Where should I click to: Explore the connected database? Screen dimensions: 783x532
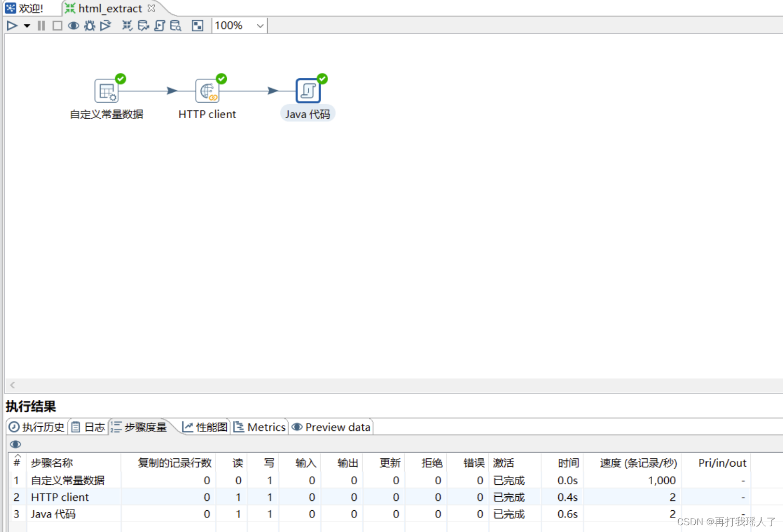[176, 25]
